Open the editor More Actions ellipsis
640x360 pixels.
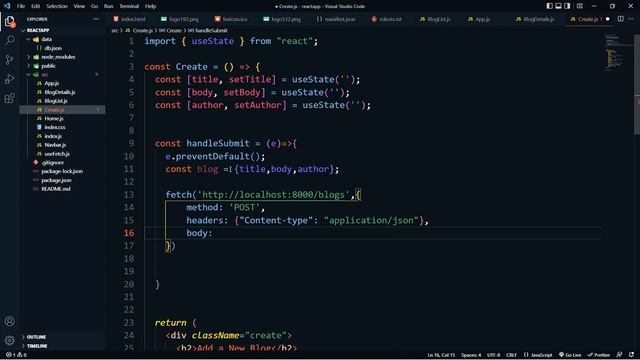coord(631,19)
